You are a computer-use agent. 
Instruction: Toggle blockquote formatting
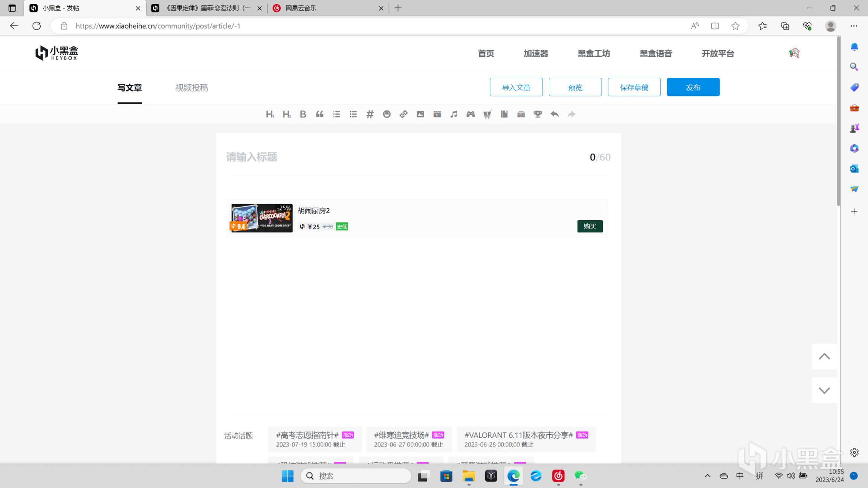(x=319, y=114)
